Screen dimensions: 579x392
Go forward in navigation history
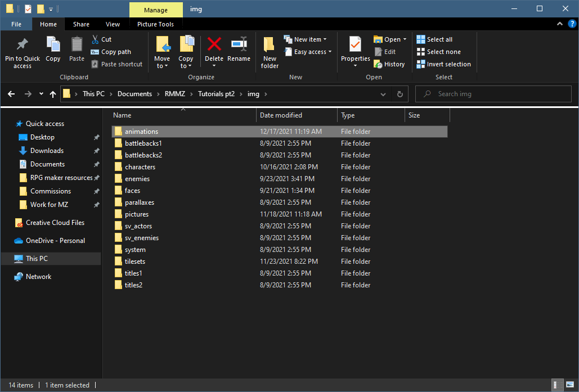[x=28, y=94]
